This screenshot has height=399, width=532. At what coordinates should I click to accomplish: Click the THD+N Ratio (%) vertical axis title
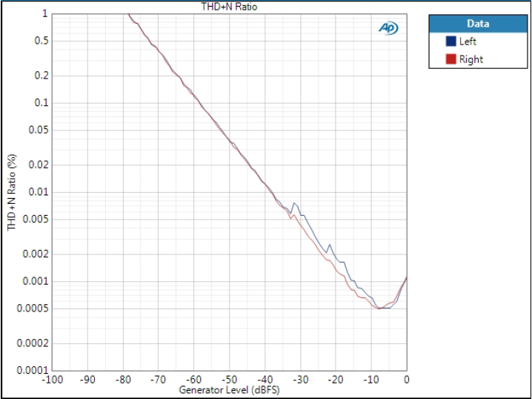[12, 193]
